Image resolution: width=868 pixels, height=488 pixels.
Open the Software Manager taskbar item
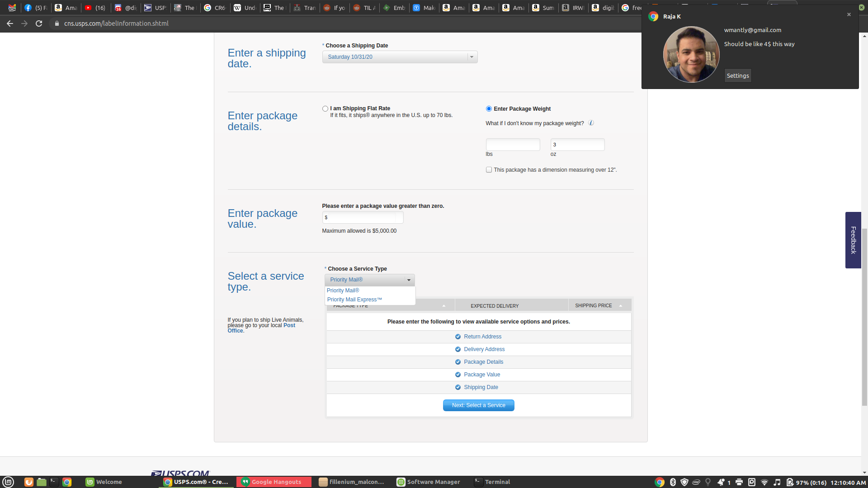click(x=429, y=482)
